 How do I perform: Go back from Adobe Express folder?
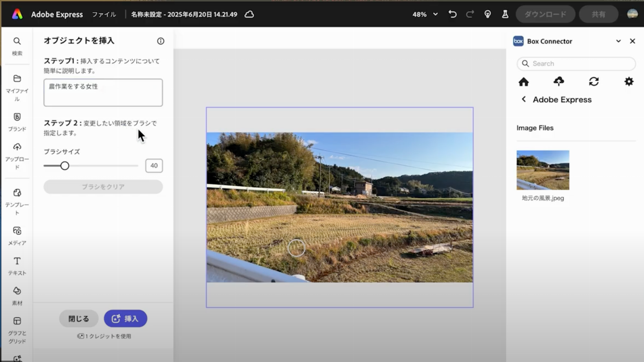(x=523, y=99)
